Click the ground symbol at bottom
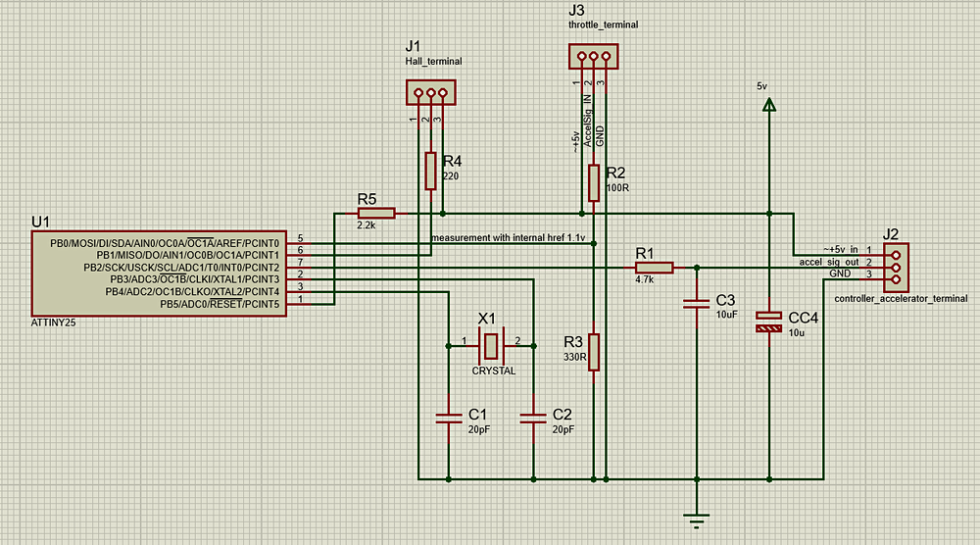 [x=696, y=518]
